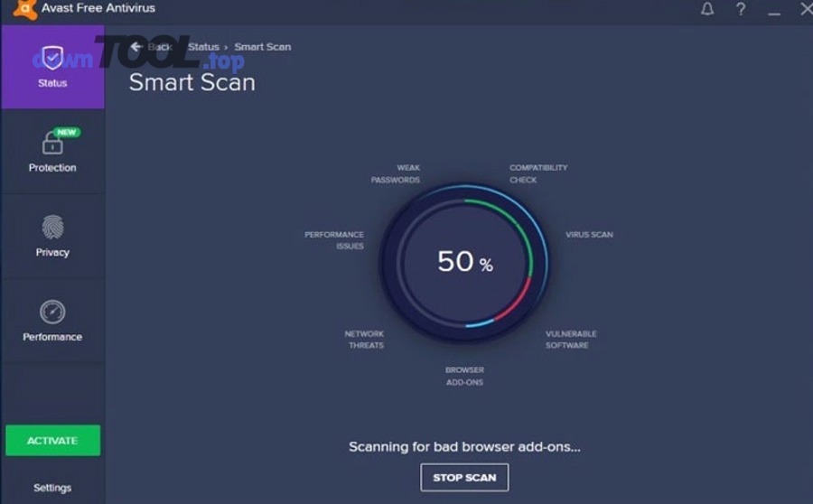Viewport: 813px width, 504px height.
Task: Click the Virus Scan stage label
Action: pos(589,235)
